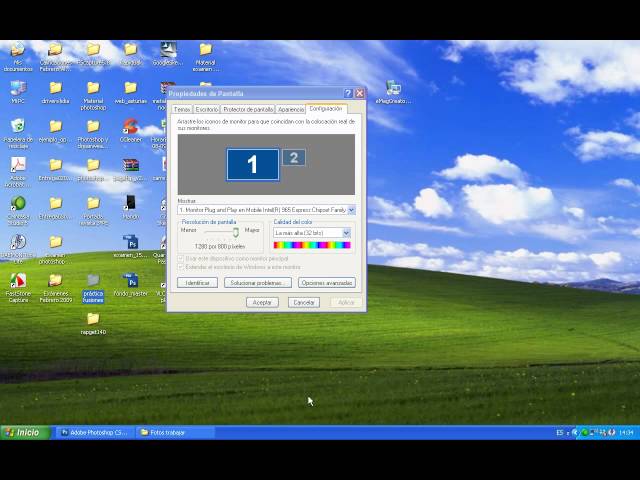
Task: Select the Configuración tab
Action: click(326, 109)
